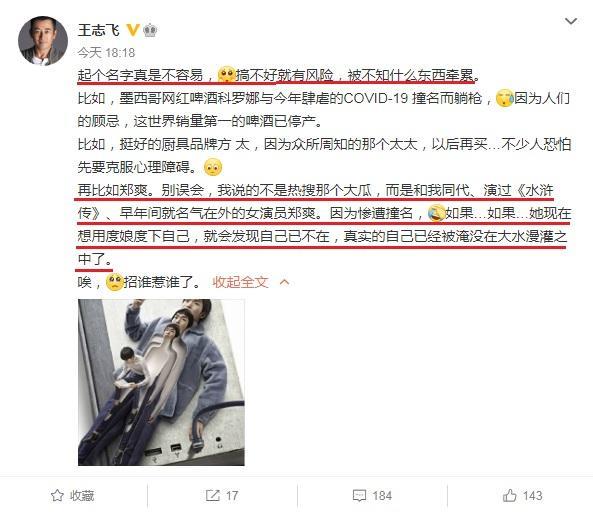Click the laughing-crying emoji after 撞名
This screenshot has width=593, height=512.
point(436,213)
